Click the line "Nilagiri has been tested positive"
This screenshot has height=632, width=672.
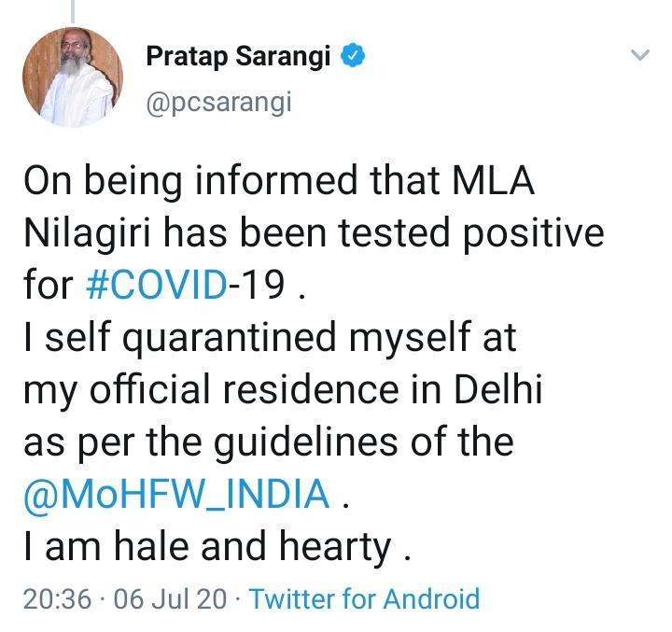tap(314, 233)
